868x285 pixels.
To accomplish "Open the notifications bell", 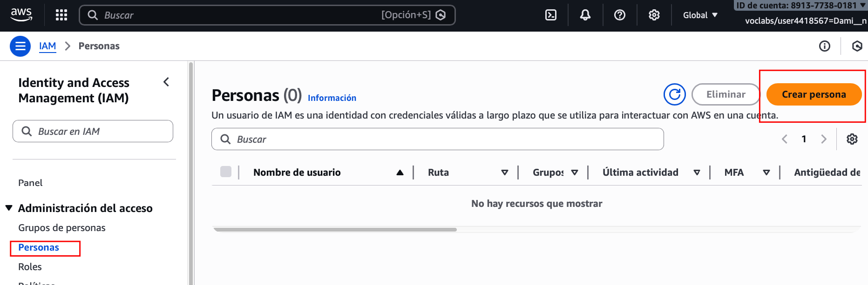I will [585, 15].
